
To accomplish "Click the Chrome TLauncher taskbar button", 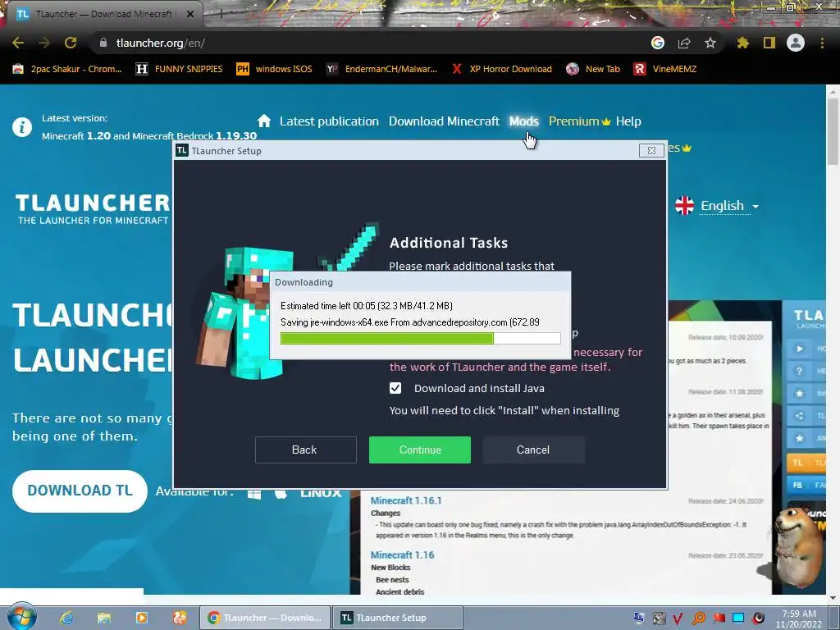I will [265, 618].
